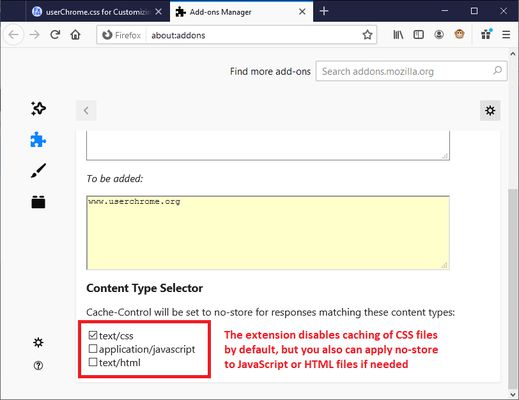Image resolution: width=519 pixels, height=400 pixels.
Task: Open the Themes category brush icon
Action: [38, 171]
